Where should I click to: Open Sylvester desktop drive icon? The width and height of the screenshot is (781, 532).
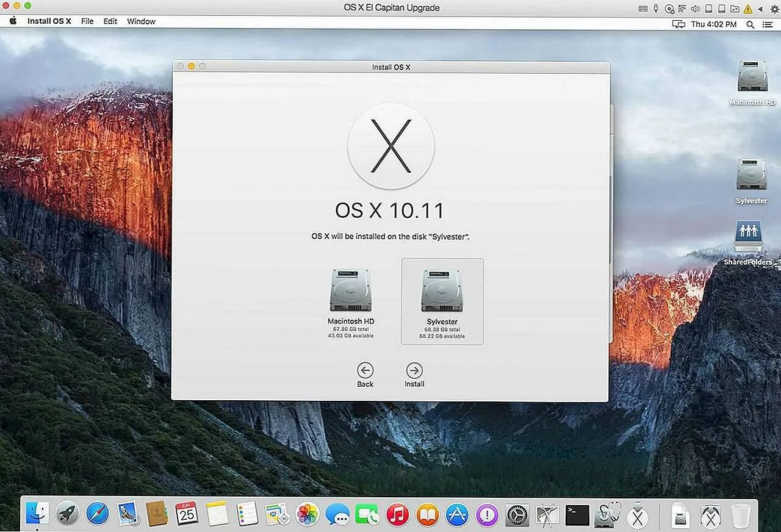[752, 181]
